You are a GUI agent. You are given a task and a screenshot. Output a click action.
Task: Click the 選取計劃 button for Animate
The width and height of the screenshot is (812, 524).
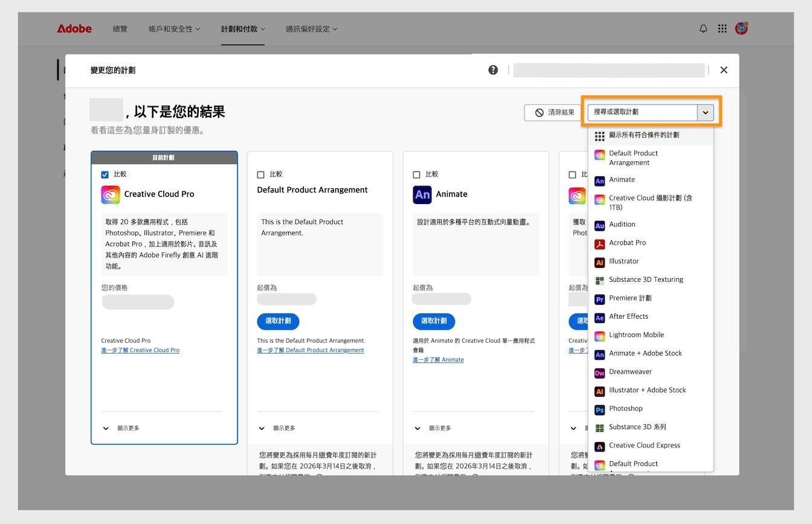(434, 321)
